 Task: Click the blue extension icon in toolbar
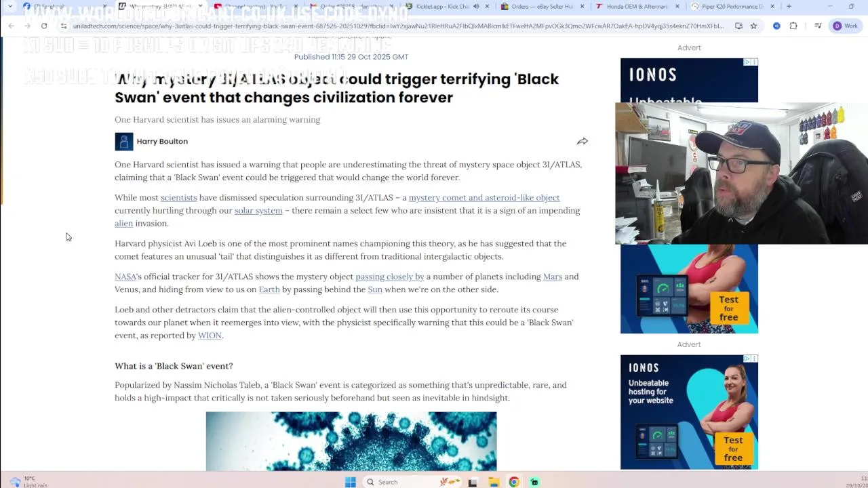coord(776,26)
